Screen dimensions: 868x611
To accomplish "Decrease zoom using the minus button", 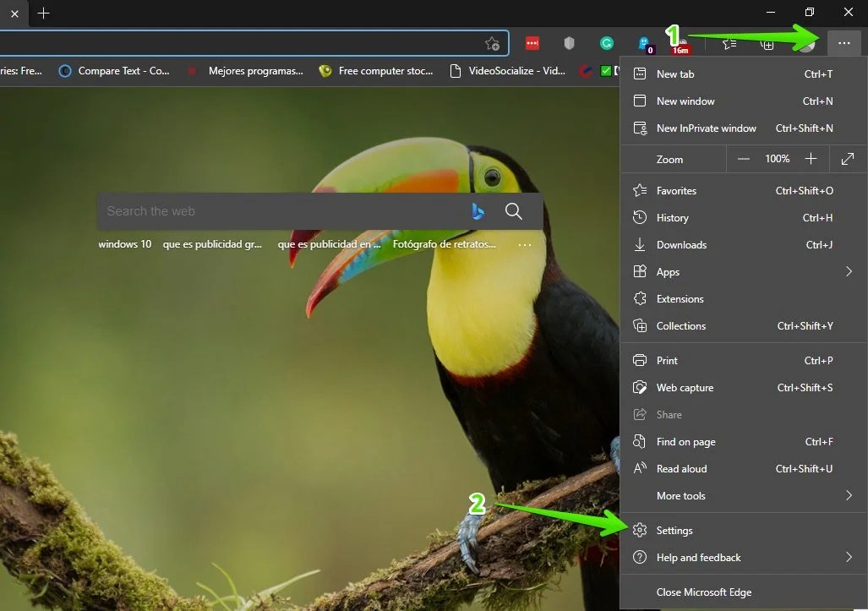I will (743, 159).
